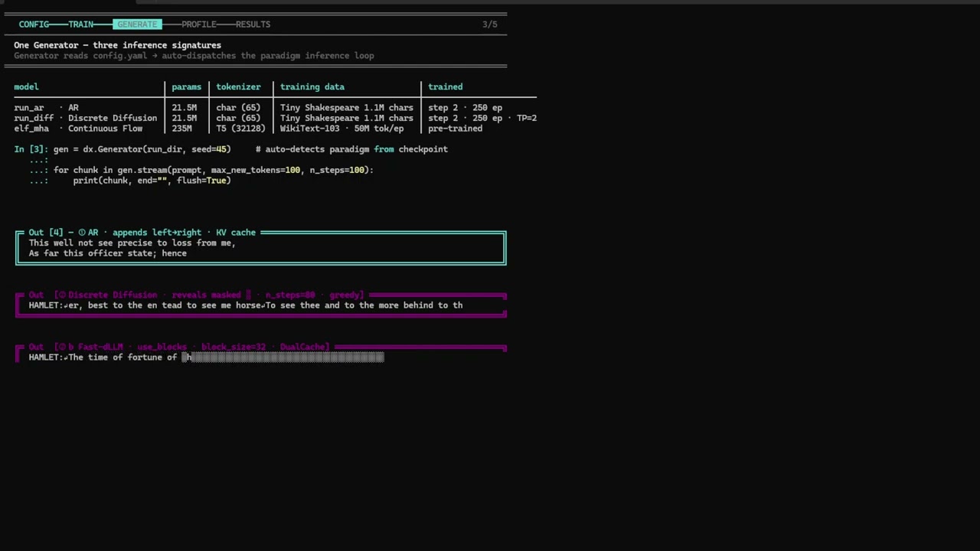Click the 'training data' column header
The image size is (980, 551).
click(x=312, y=87)
